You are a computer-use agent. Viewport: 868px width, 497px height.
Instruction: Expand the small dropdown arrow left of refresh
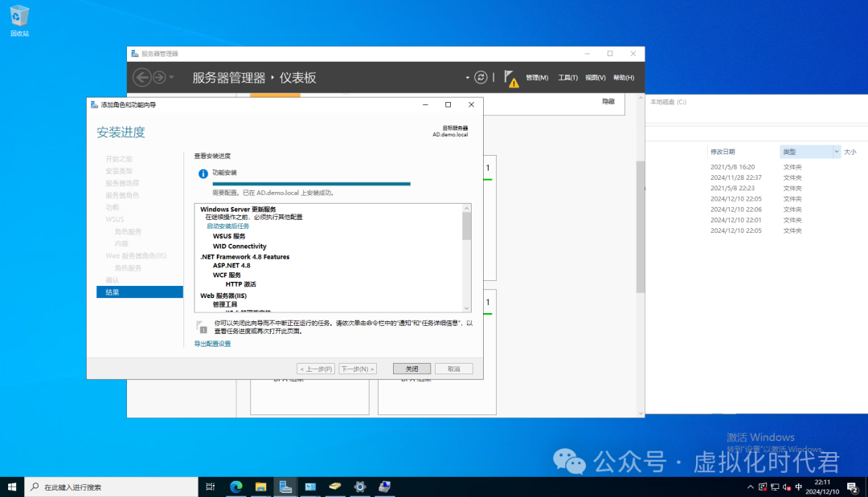tap(467, 77)
